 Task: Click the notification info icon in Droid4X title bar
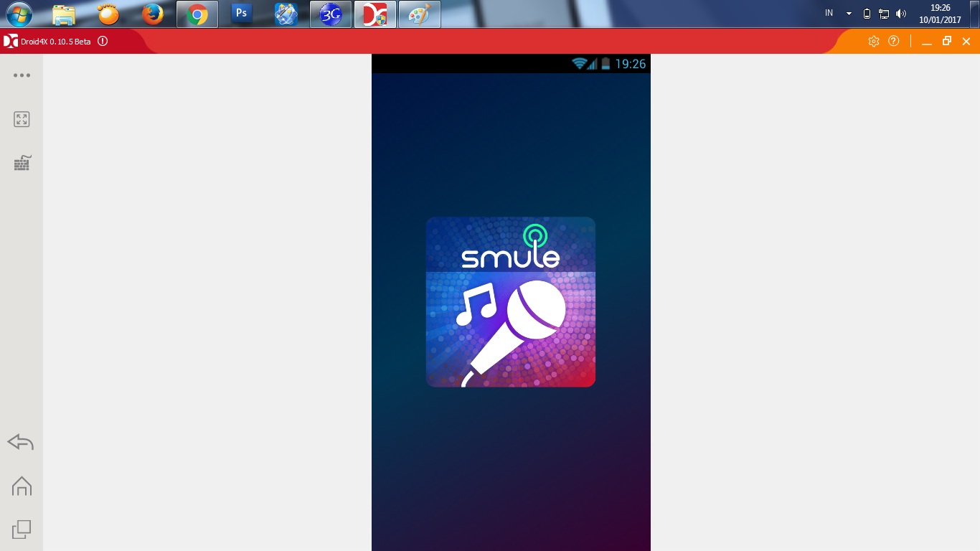[x=103, y=41]
